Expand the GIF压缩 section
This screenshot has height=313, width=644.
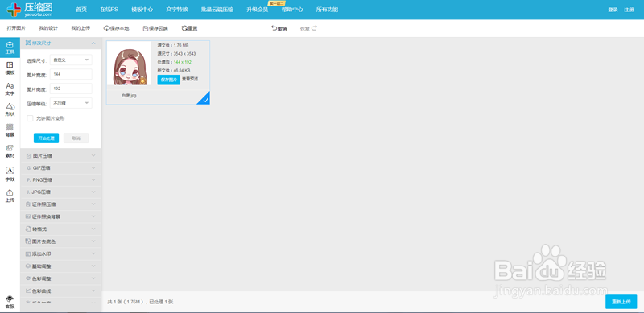(60, 167)
